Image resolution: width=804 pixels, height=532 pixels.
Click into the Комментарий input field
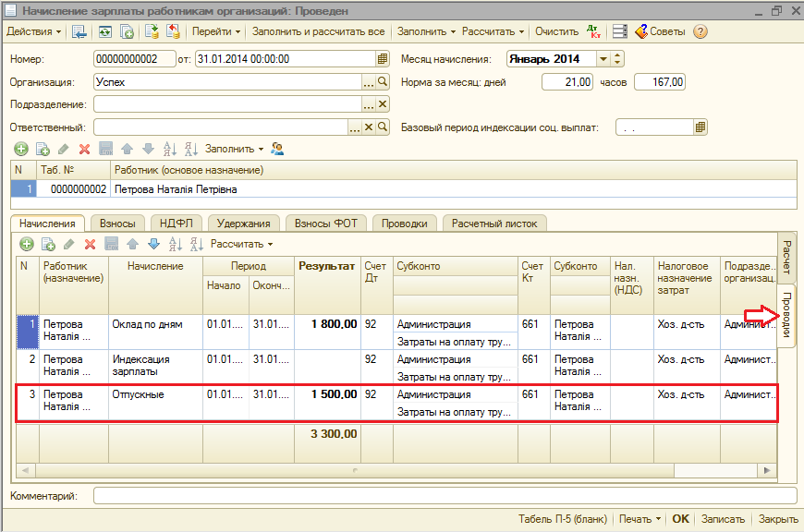tap(445, 496)
